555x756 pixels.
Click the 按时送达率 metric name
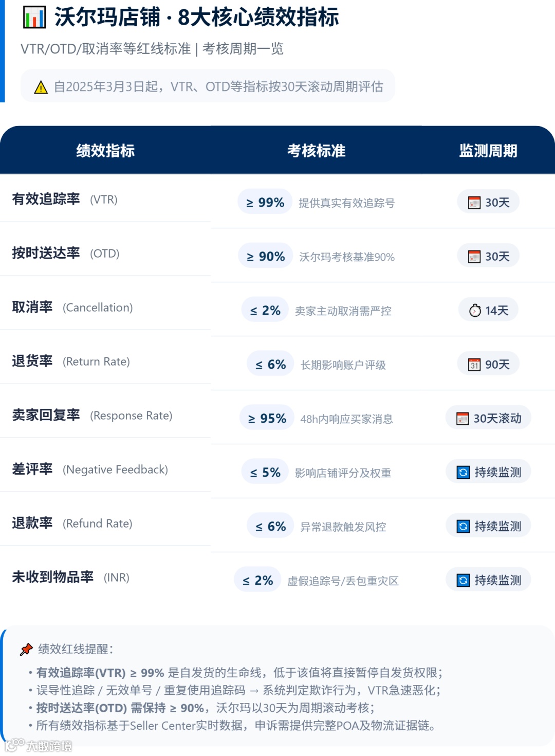(46, 253)
